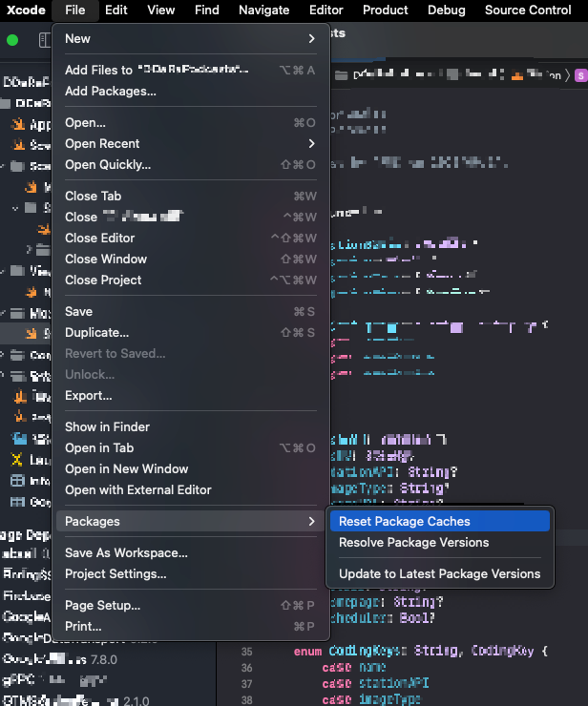Choose Close Project
Screen dimensions: 588x706
[191, 280]
